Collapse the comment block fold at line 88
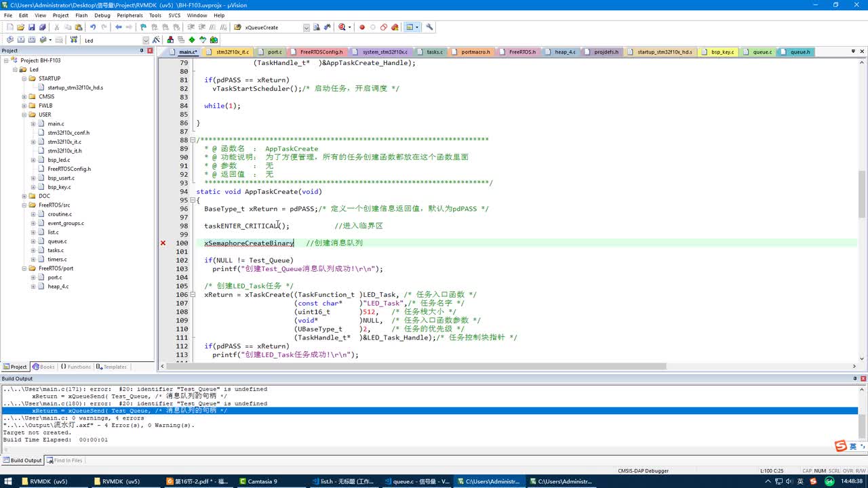The width and height of the screenshot is (868, 488). coord(193,140)
